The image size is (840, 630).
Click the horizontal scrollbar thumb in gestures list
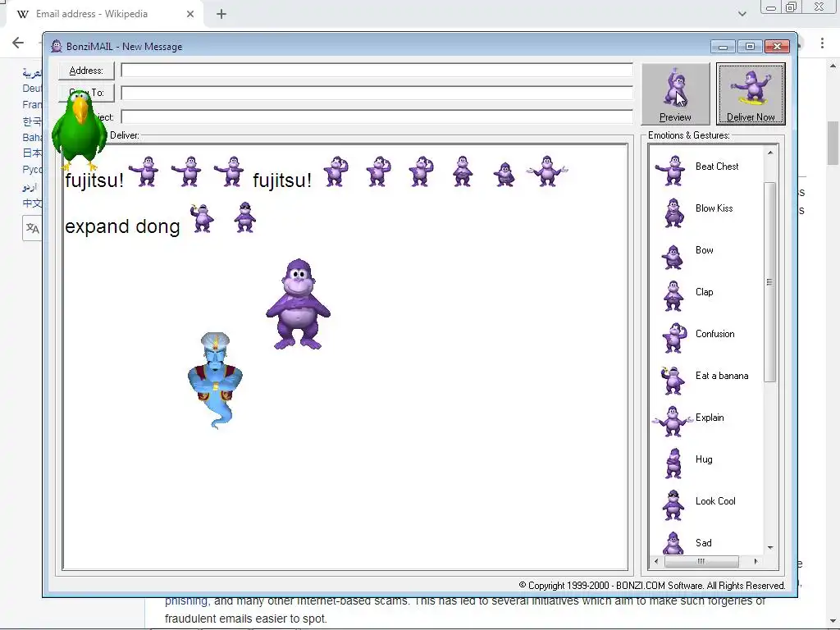pyautogui.click(x=701, y=561)
